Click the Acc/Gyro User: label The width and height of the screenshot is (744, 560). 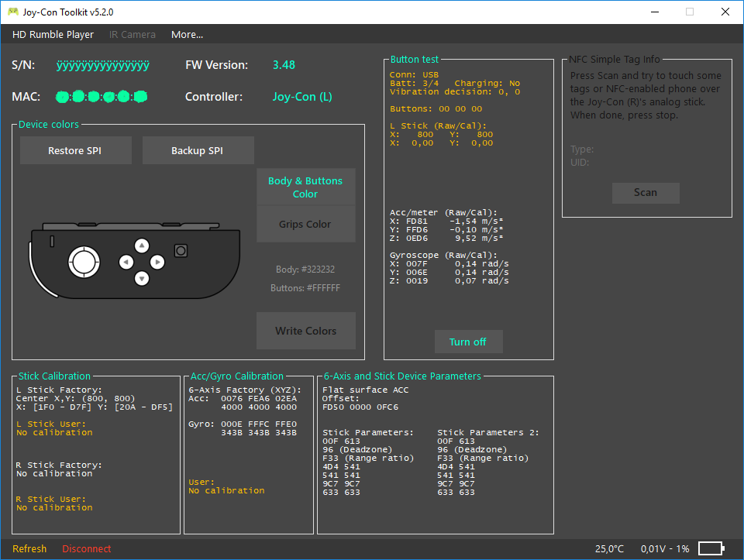[x=201, y=482]
